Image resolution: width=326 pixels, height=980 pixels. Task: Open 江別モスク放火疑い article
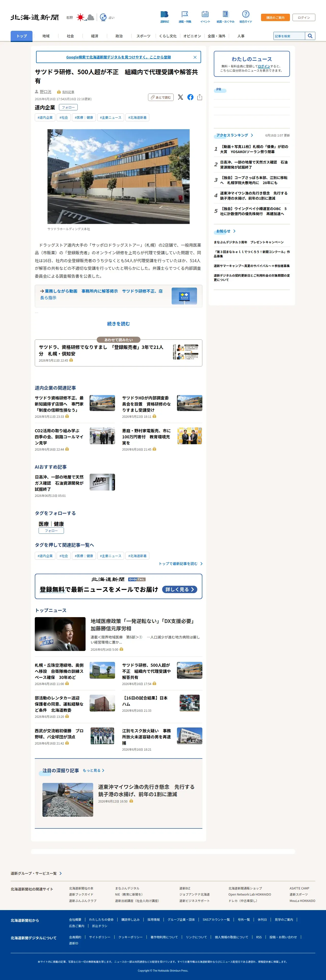[147, 737]
